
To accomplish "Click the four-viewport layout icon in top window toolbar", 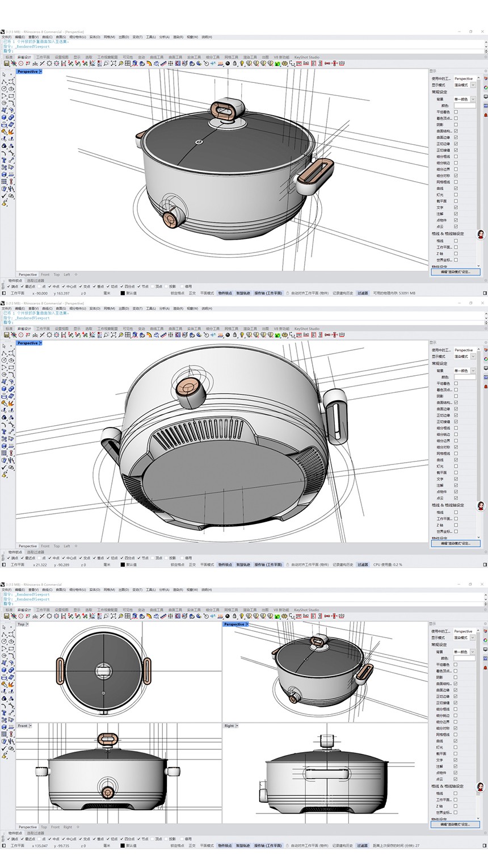I will tap(127, 64).
